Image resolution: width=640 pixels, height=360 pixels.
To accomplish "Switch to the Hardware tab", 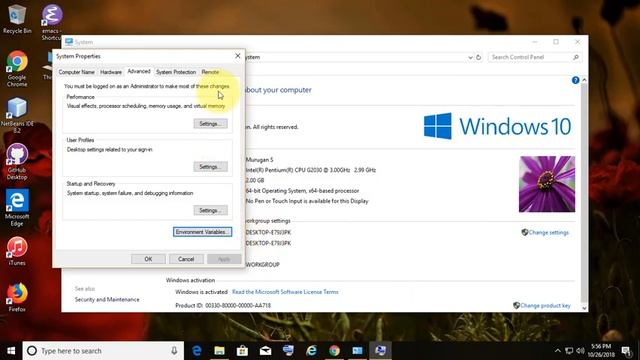I will [111, 72].
